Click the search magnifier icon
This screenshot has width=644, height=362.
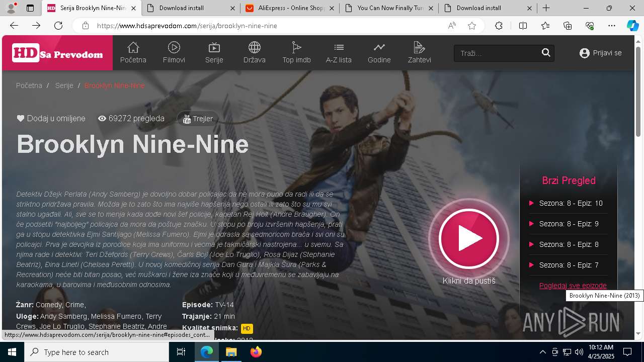click(546, 53)
